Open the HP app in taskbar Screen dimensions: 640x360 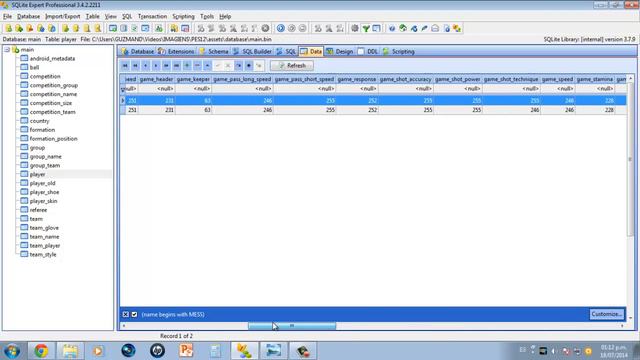(x=157, y=351)
